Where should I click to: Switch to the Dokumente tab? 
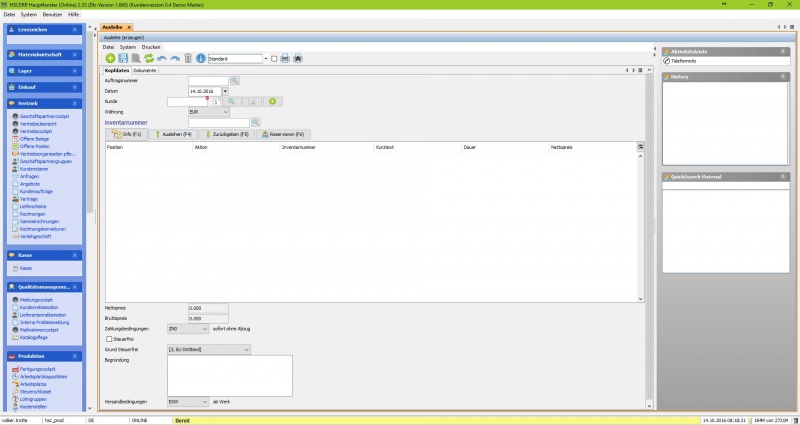(144, 70)
